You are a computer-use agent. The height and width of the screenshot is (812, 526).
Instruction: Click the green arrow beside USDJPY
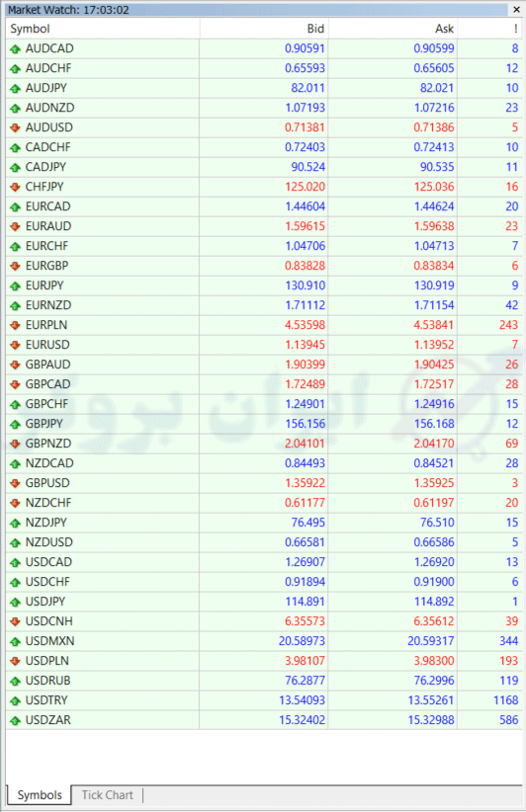[15, 602]
